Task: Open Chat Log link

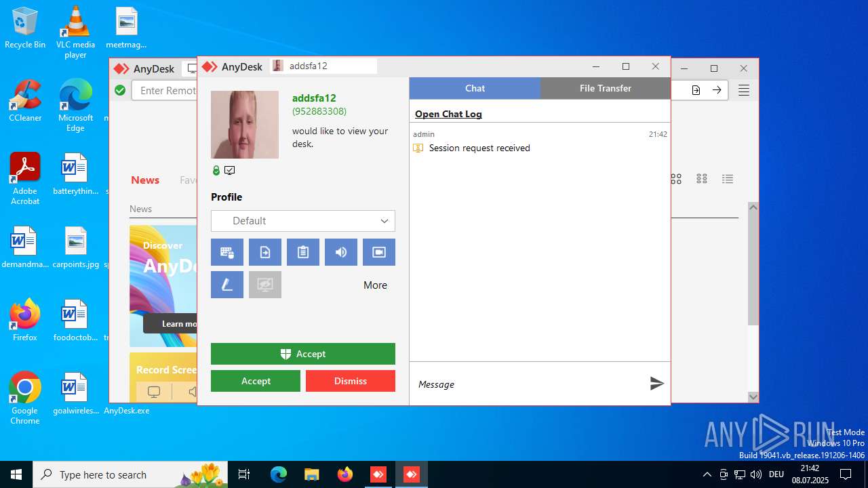Action: click(448, 114)
